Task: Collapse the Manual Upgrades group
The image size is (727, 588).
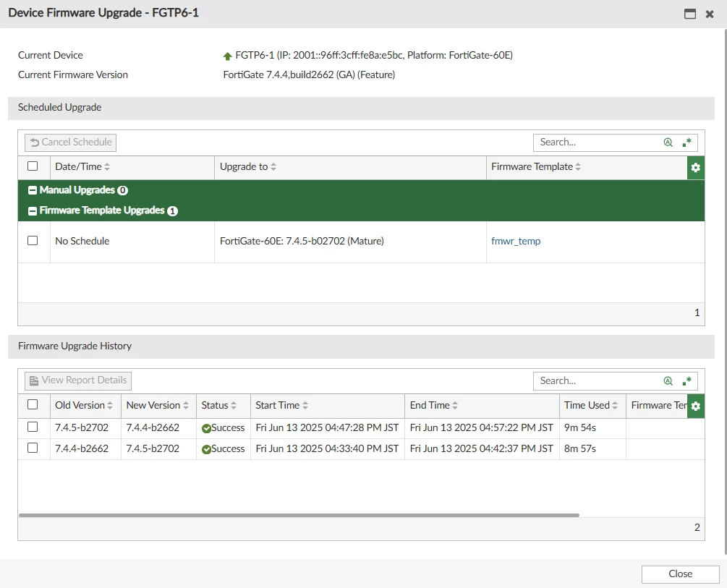Action: [33, 190]
